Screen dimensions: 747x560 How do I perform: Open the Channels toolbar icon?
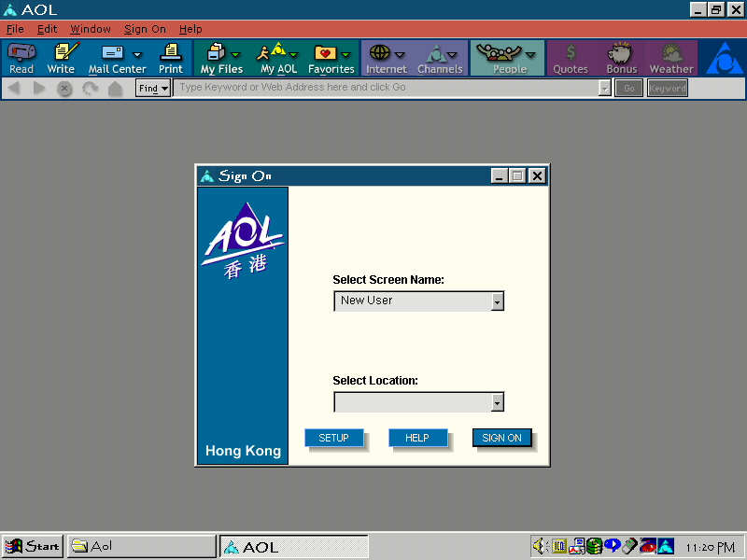coord(435,53)
